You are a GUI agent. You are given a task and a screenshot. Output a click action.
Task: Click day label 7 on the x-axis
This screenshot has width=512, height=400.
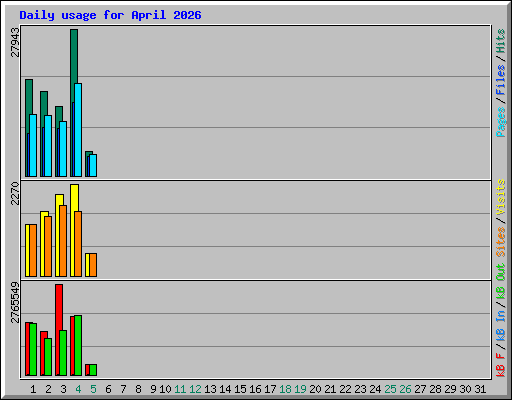click(x=123, y=389)
